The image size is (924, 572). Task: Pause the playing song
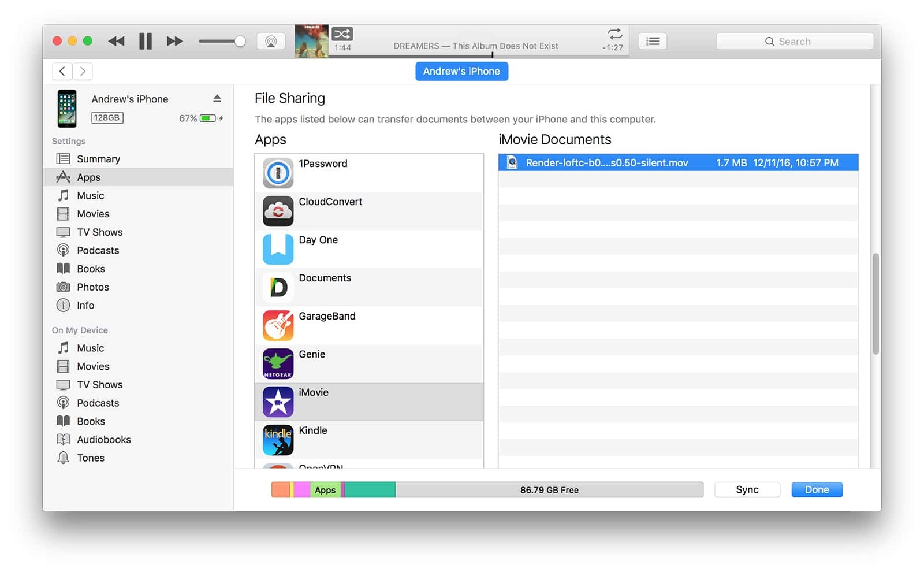click(x=146, y=41)
